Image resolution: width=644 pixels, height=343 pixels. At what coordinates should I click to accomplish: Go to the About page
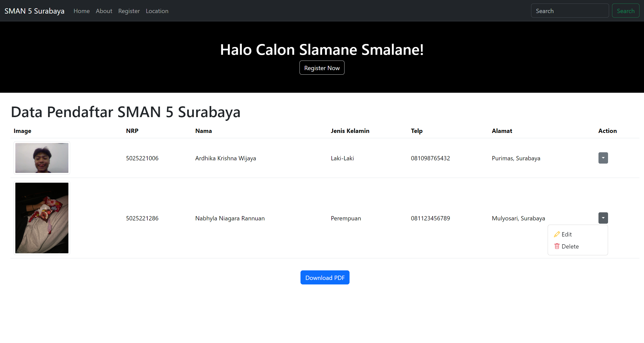pyautogui.click(x=104, y=11)
